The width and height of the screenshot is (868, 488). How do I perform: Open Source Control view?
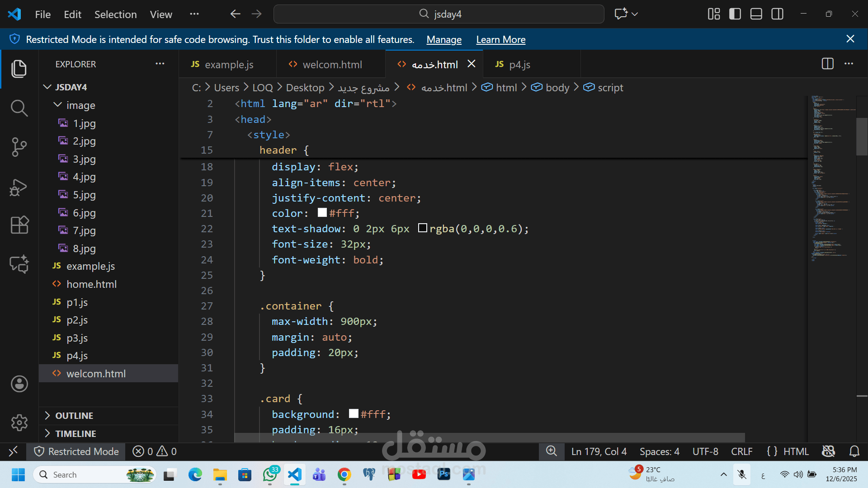[19, 147]
